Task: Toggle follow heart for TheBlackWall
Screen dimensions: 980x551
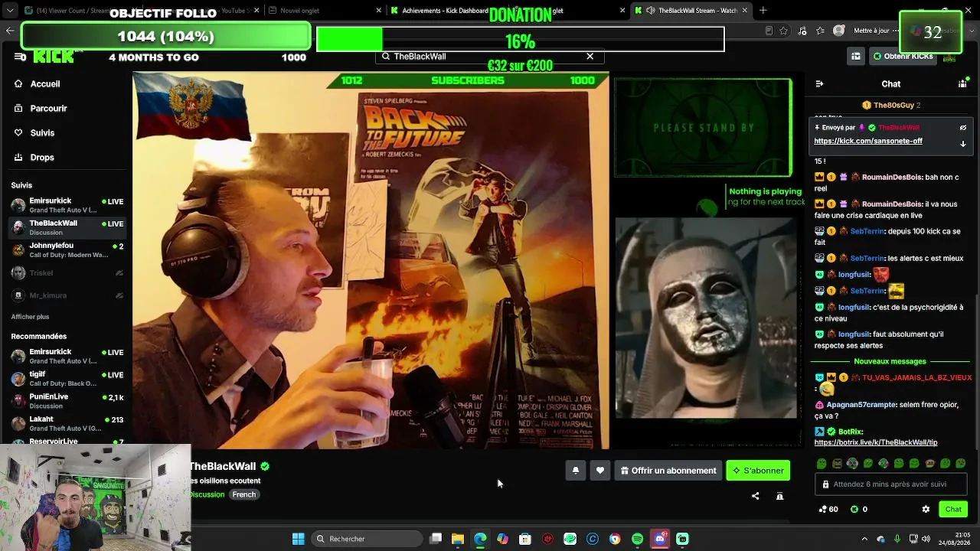Action: pos(600,471)
